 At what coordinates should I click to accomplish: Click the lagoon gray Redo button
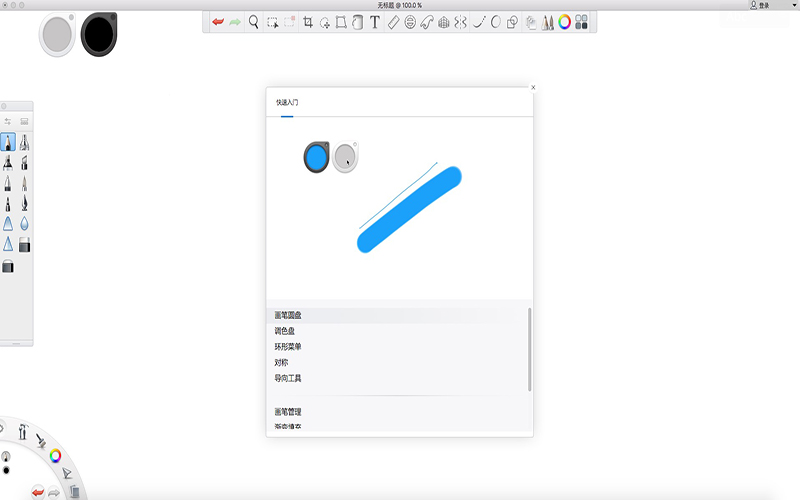pos(54,493)
